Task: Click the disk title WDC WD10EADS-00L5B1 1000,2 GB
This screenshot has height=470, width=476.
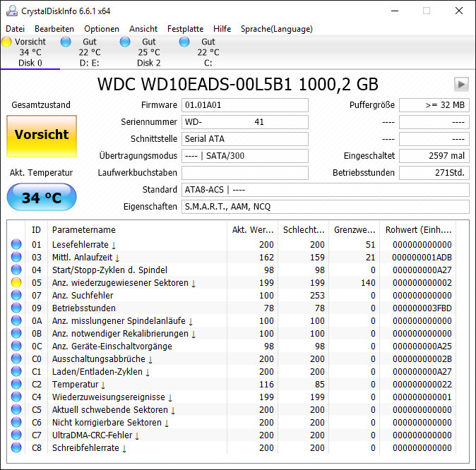Action: pyautogui.click(x=238, y=85)
